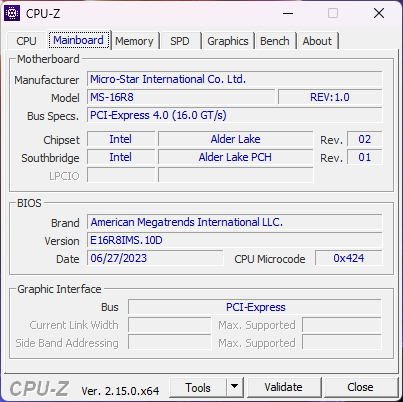Click the CPU Microcode 0x424 value
This screenshot has width=403, height=402.
pos(349,258)
